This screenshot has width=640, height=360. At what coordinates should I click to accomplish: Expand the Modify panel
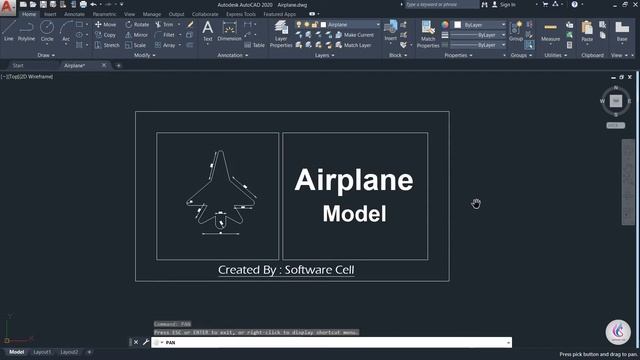pos(144,55)
